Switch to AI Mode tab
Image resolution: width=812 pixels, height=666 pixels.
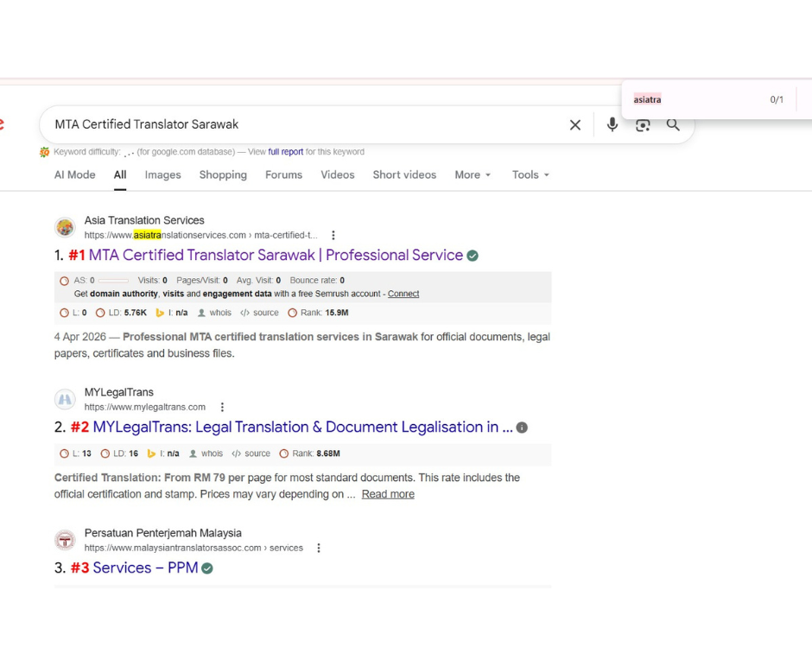point(74,175)
